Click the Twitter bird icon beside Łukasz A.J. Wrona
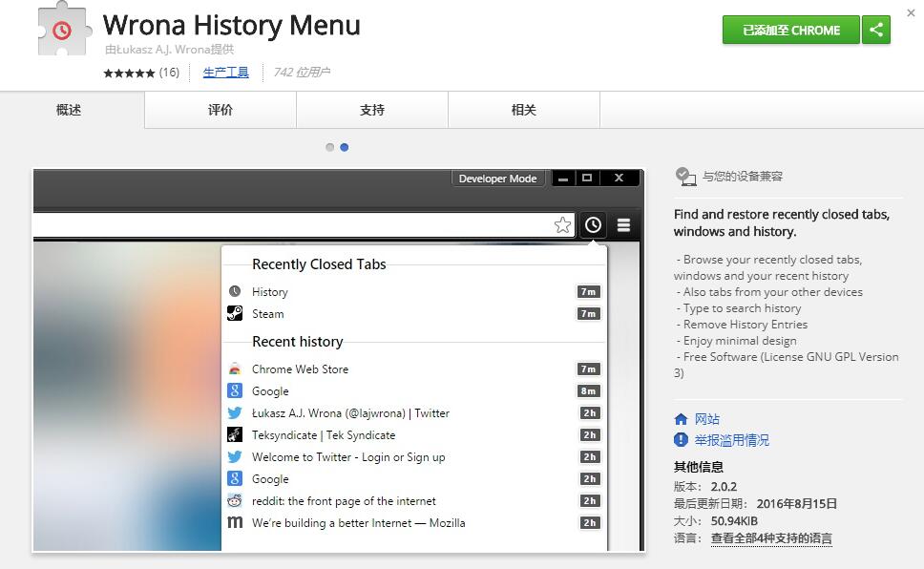Screen dimensions: 924x569 [x=235, y=412]
